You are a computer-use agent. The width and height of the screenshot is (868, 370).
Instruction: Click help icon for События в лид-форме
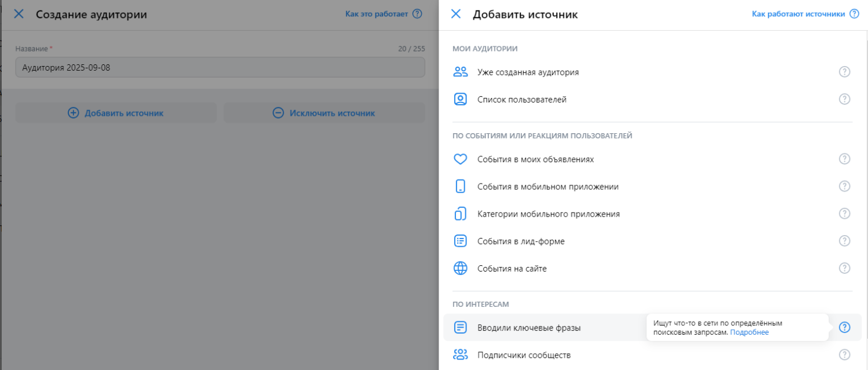click(844, 241)
